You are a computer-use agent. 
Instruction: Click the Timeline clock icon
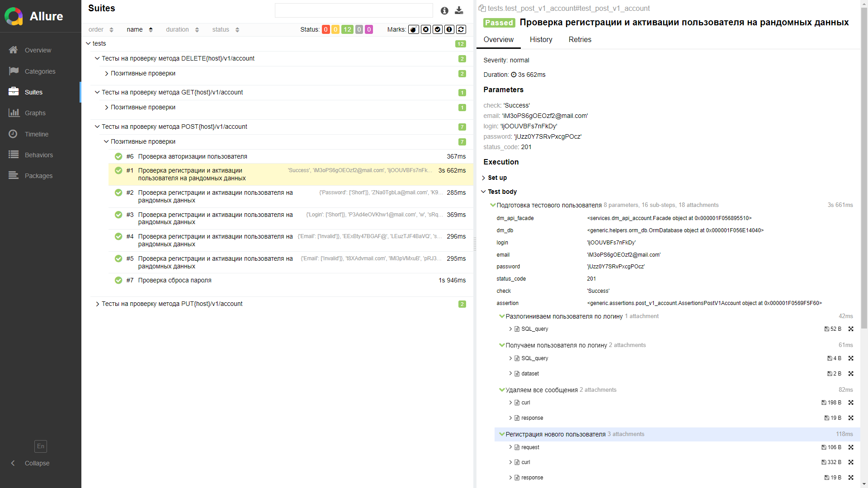point(13,134)
